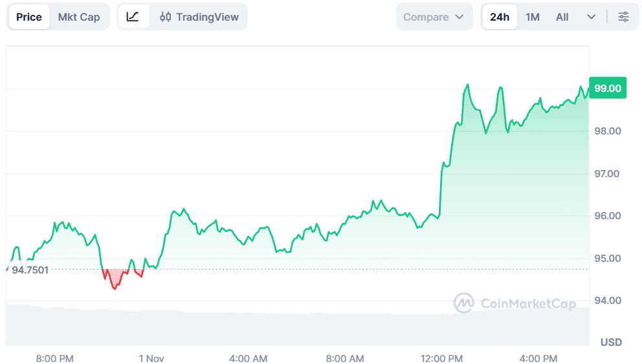
Task: Open the Compare dropdown
Action: click(434, 17)
